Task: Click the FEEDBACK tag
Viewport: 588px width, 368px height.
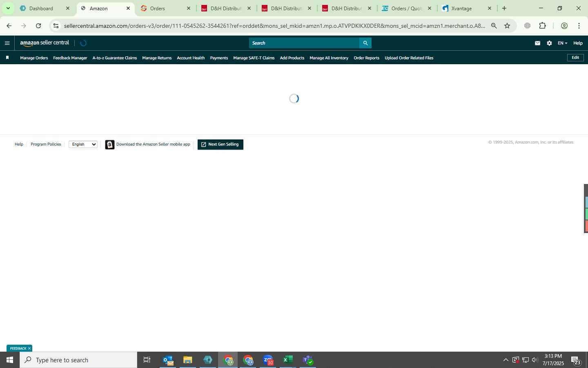Action: (x=18, y=348)
